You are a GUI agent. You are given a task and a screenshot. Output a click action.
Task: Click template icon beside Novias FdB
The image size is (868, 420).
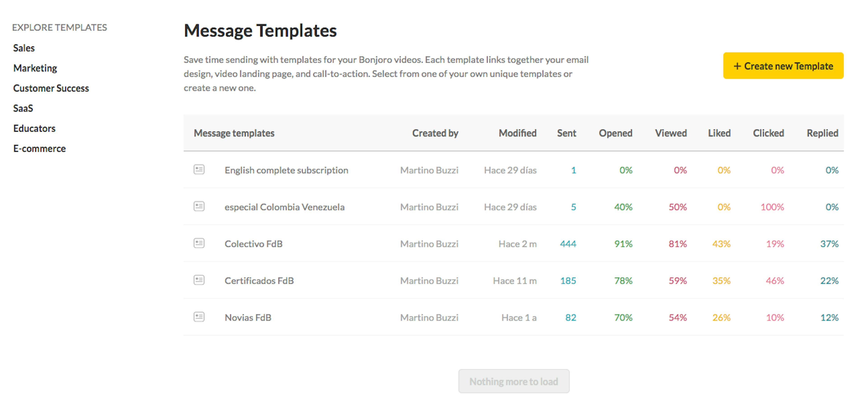(199, 317)
